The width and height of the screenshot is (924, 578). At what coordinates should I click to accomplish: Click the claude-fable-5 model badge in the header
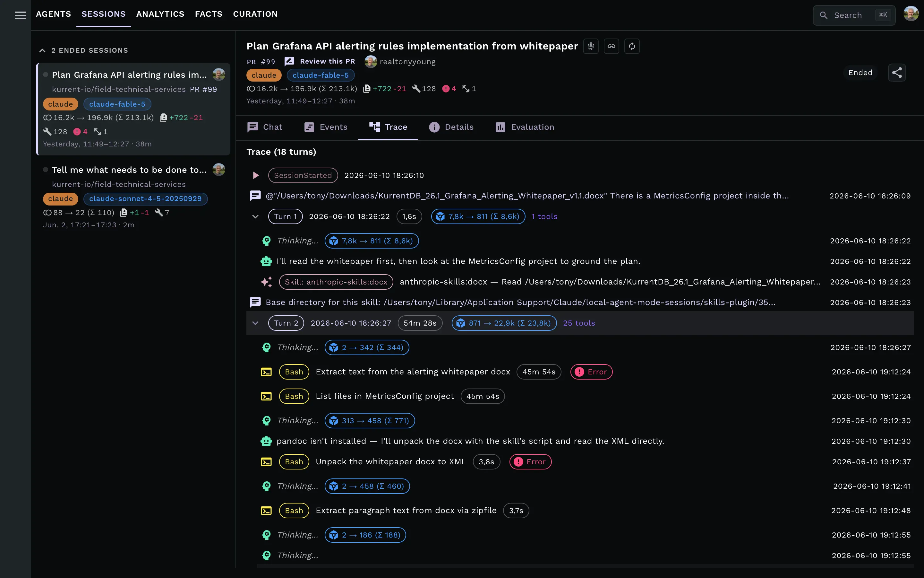[x=321, y=75]
